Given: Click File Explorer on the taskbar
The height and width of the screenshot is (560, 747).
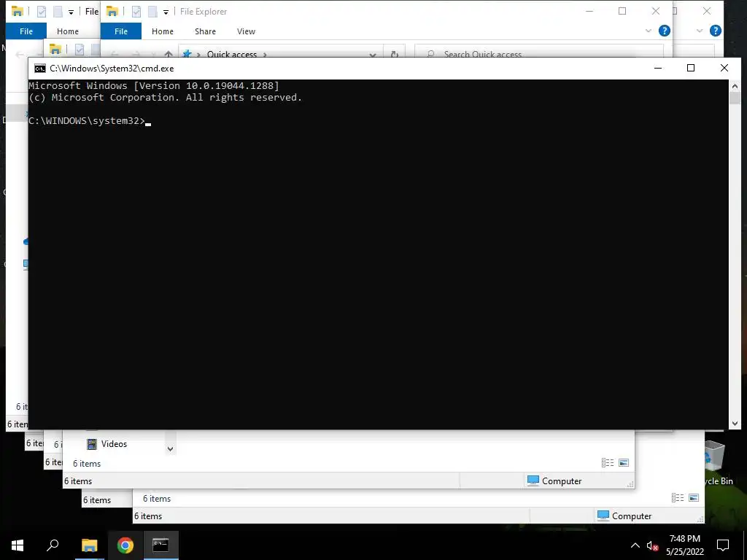Looking at the screenshot, I should (x=89, y=545).
